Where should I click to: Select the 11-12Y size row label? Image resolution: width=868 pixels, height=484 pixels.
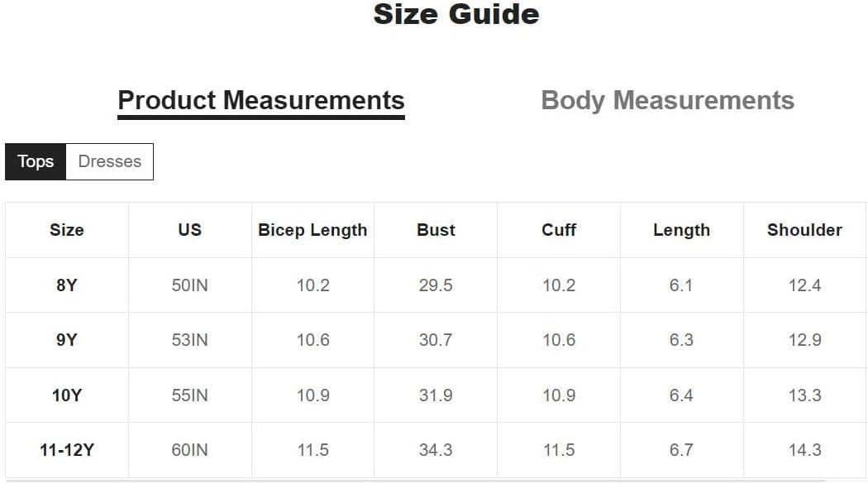click(x=67, y=450)
